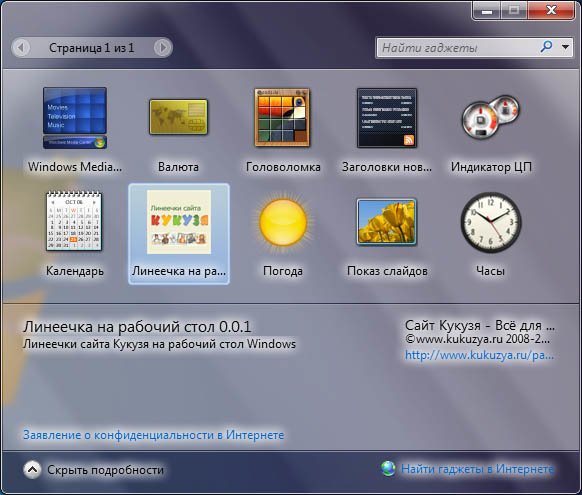Click the magnifier search icon

[546, 47]
